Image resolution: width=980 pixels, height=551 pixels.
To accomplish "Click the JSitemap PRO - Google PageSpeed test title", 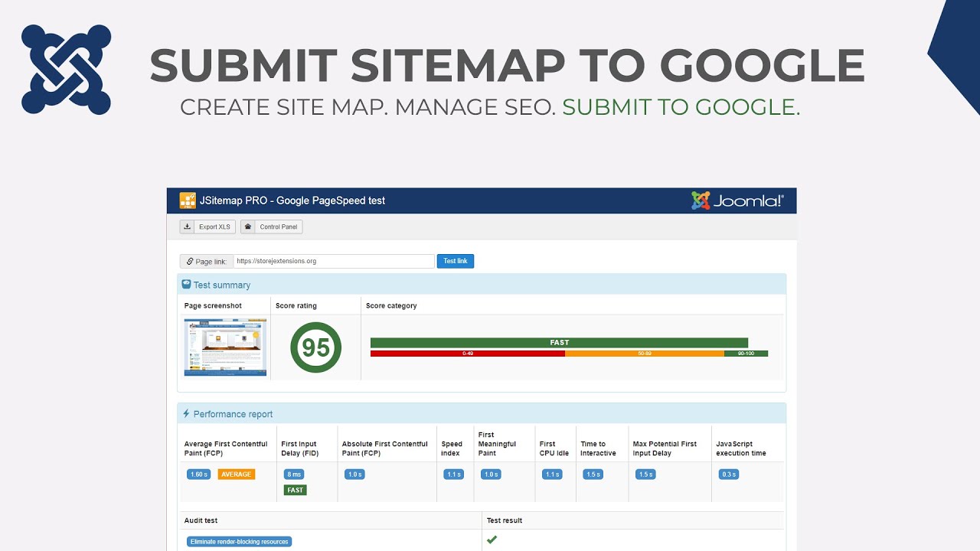I will coord(292,201).
